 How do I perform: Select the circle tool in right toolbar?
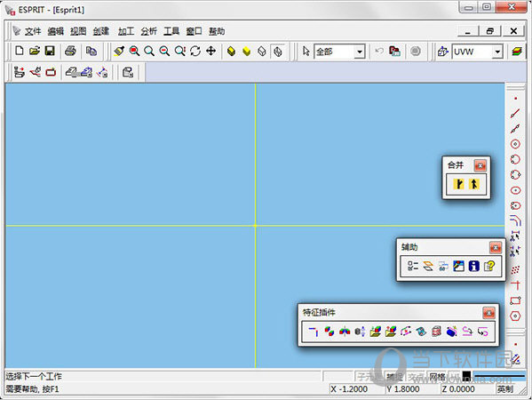pos(515,144)
